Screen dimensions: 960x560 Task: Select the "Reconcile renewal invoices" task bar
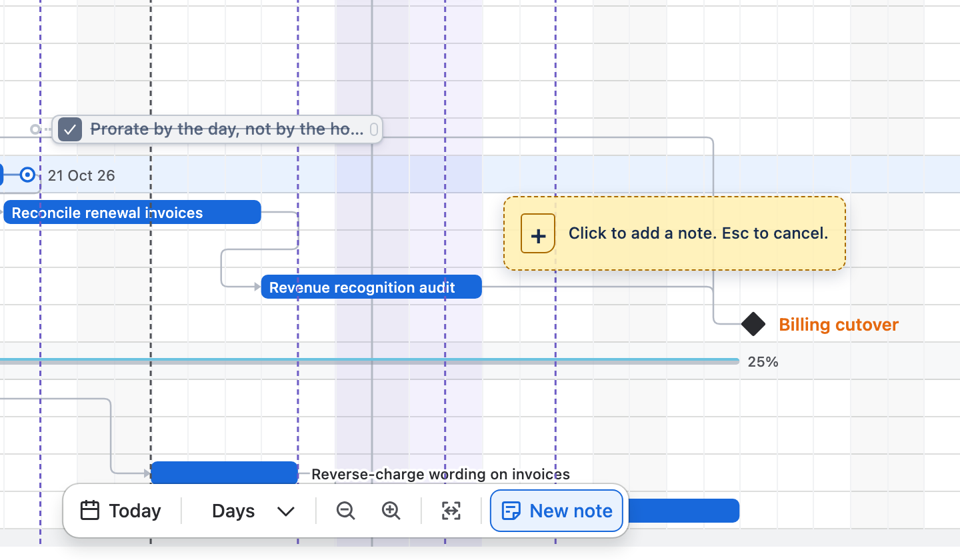click(x=132, y=212)
